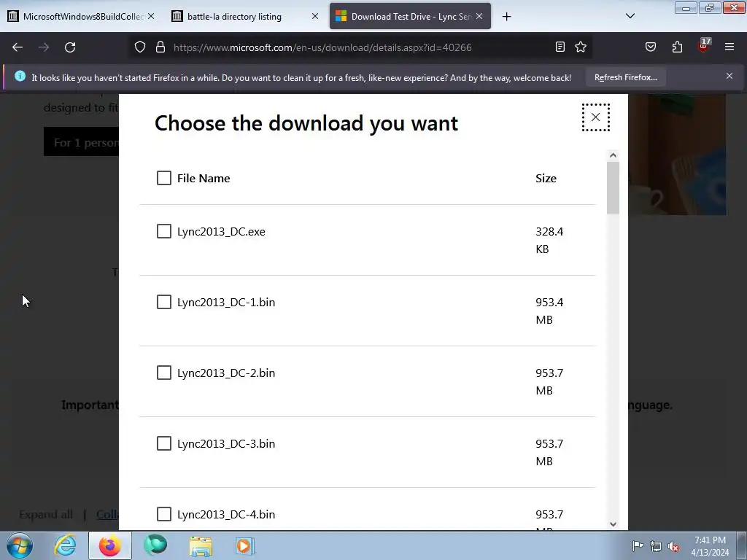The width and height of the screenshot is (747, 560).
Task: Bookmark this page with star icon
Action: 581,47
